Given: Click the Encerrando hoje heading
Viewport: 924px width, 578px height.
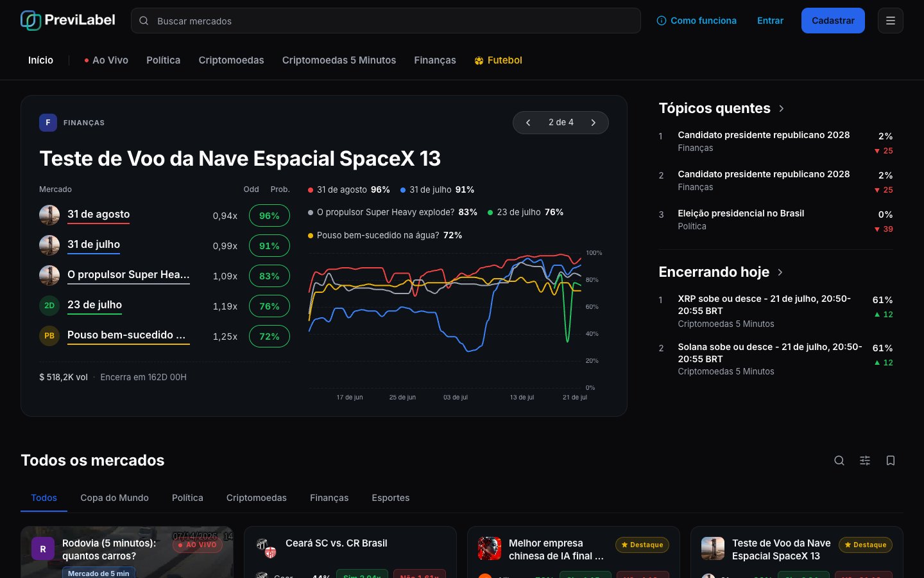Looking at the screenshot, I should coord(714,272).
